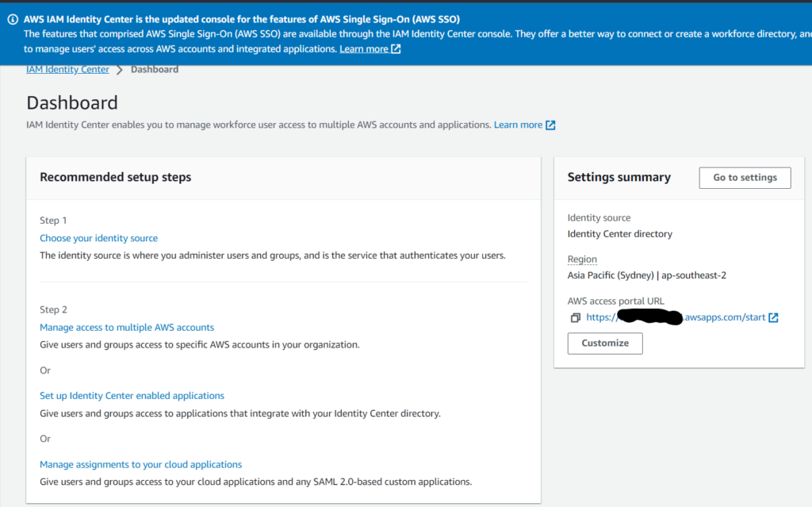This screenshot has width=812, height=507.
Task: Open Set up Identity Center enabled applications
Action: (132, 395)
